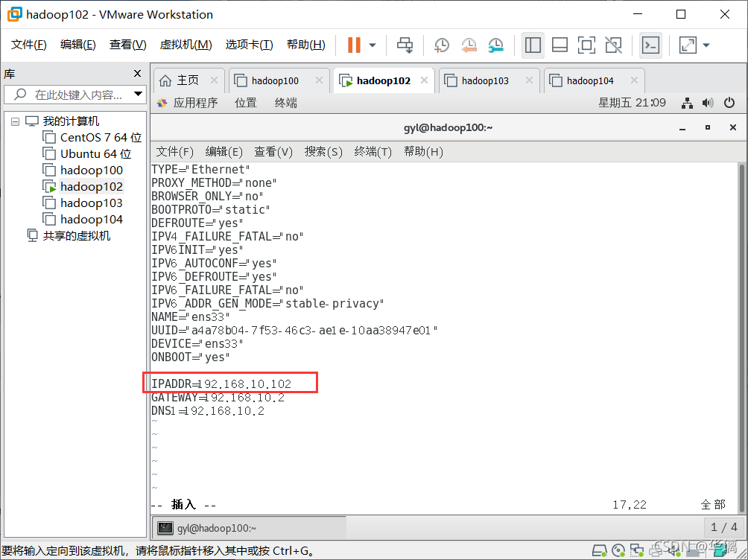This screenshot has width=748, height=560.
Task: Open terminal 编辑(E) menu
Action: [224, 152]
